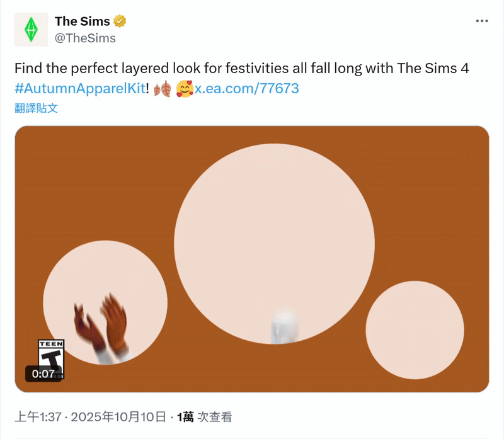Click the gold verified badge

120,21
